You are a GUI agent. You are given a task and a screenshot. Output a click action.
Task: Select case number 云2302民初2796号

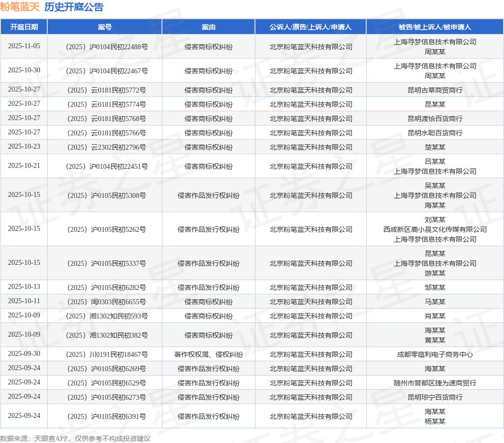pos(107,147)
